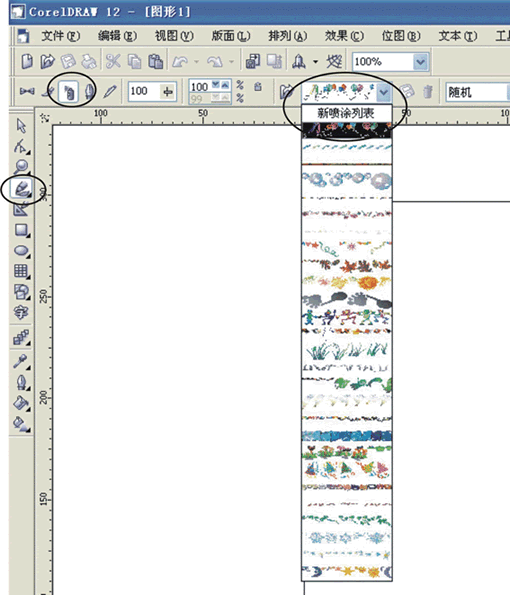The image size is (510, 595).
Task: Select the Text tool
Action: 21,313
